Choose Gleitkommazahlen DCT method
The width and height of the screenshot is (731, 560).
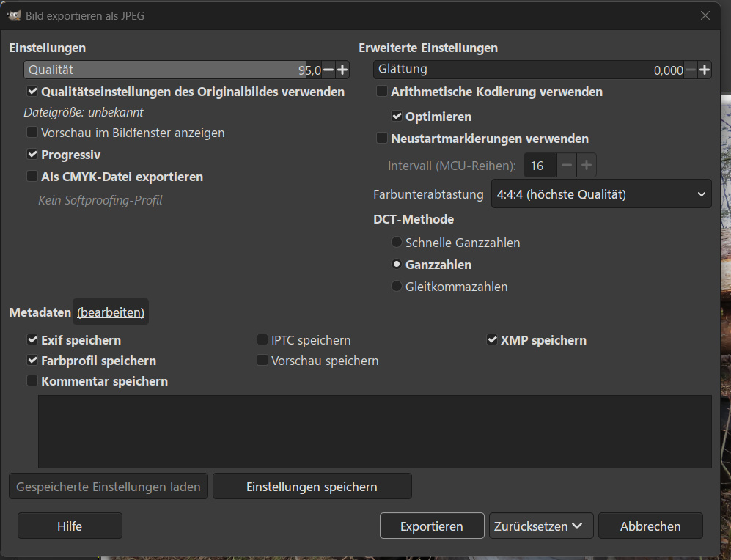click(x=397, y=287)
